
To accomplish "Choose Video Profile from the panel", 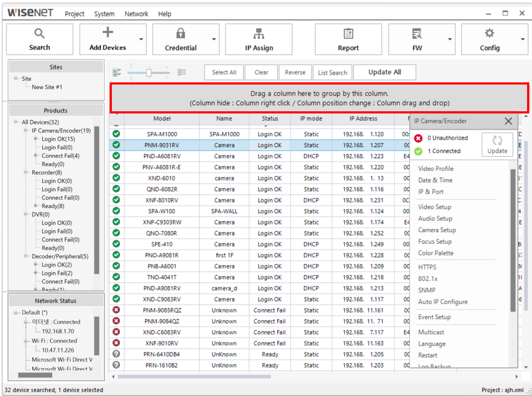I will [435, 169].
